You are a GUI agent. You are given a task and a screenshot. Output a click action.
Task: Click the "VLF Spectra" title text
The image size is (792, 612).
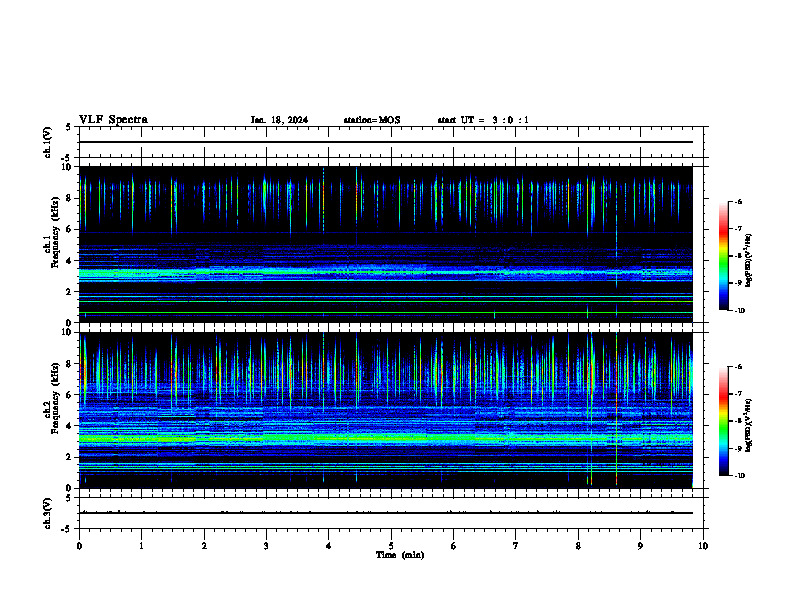coord(113,120)
